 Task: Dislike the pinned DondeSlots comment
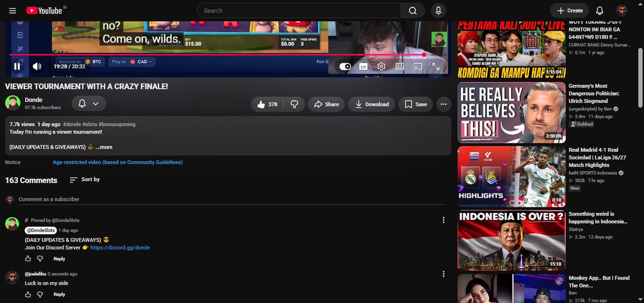(x=40, y=258)
